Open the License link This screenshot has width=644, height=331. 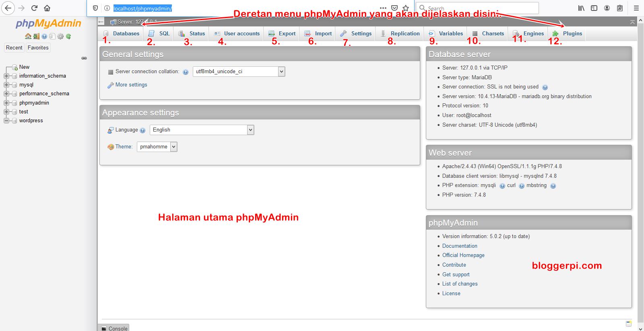click(x=451, y=294)
